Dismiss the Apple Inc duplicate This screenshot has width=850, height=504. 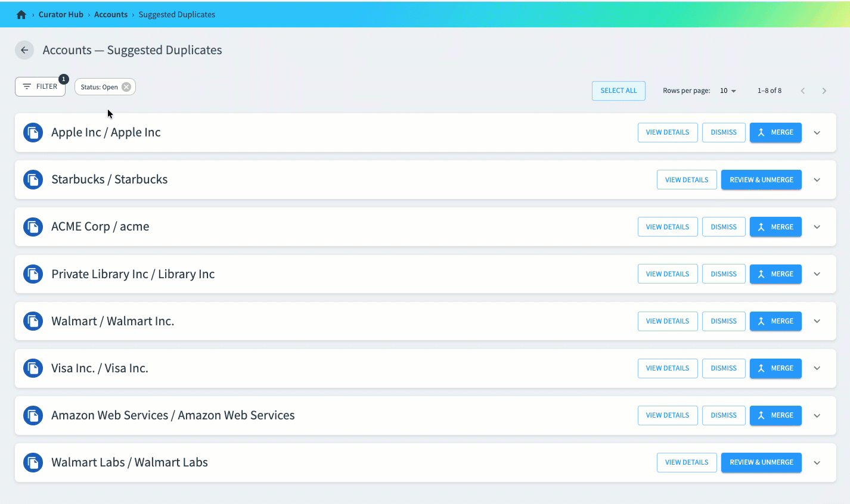pyautogui.click(x=724, y=132)
